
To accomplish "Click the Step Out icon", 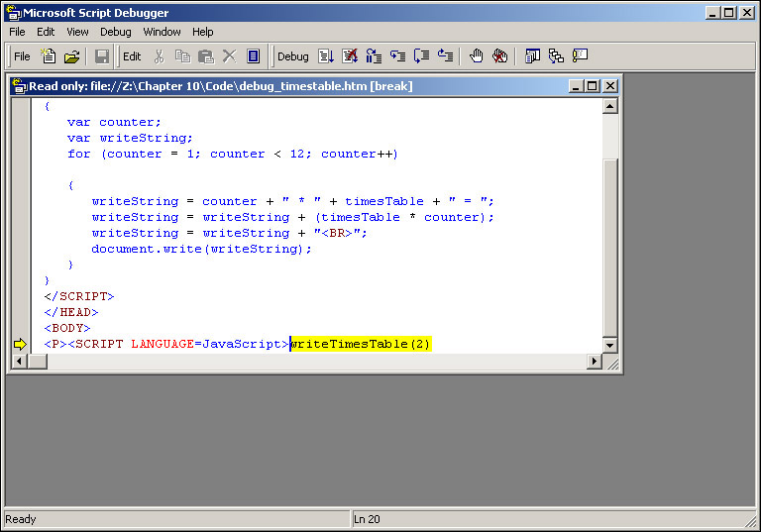I will (x=446, y=56).
